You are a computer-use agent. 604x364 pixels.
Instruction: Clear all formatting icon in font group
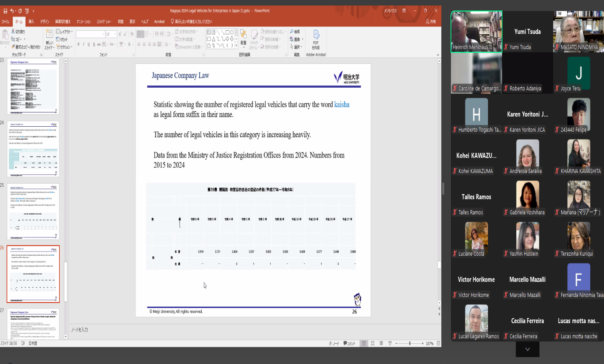(132, 34)
